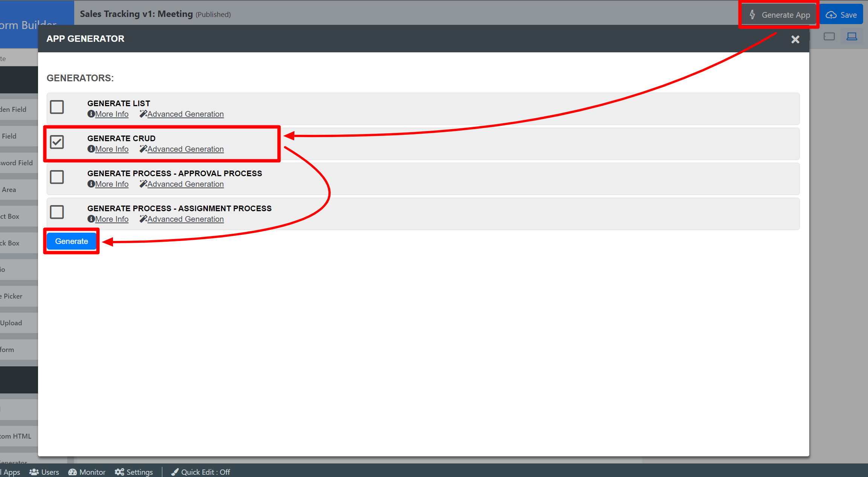Select the desktop laptop preview icon
The height and width of the screenshot is (477, 868).
851,37
